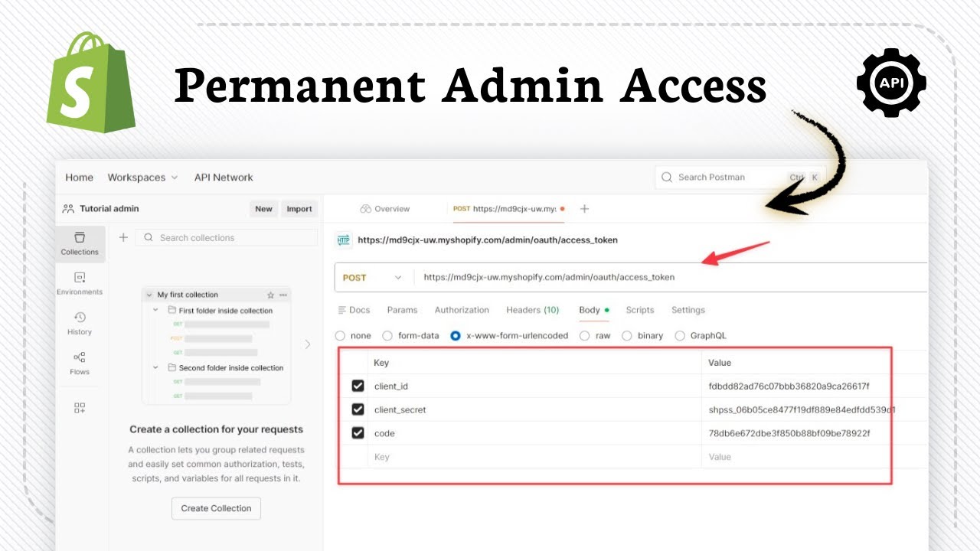Click the Create Collection button
Viewport: 980px width, 551px height.
[x=216, y=508]
